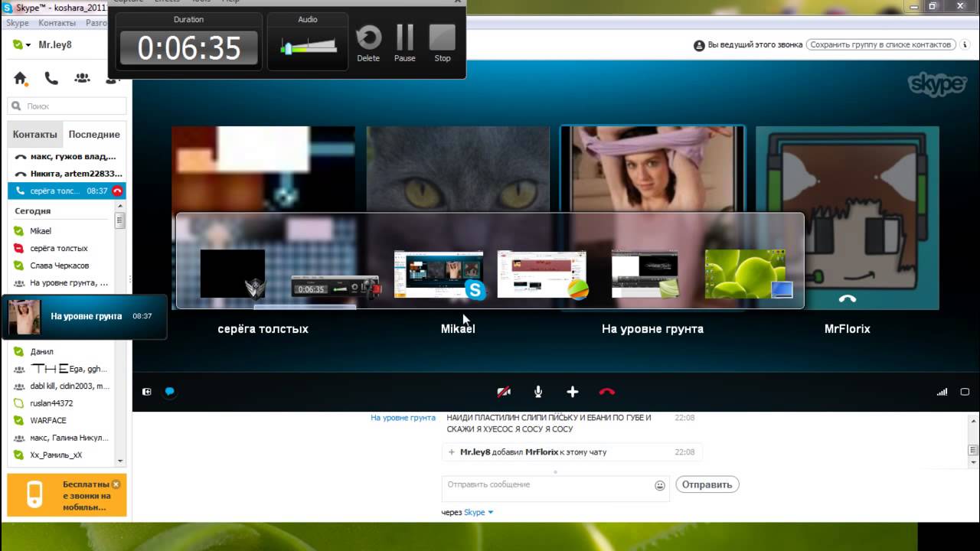Click the Skype logo in call window
This screenshot has width=980, height=551.
pyautogui.click(x=937, y=83)
